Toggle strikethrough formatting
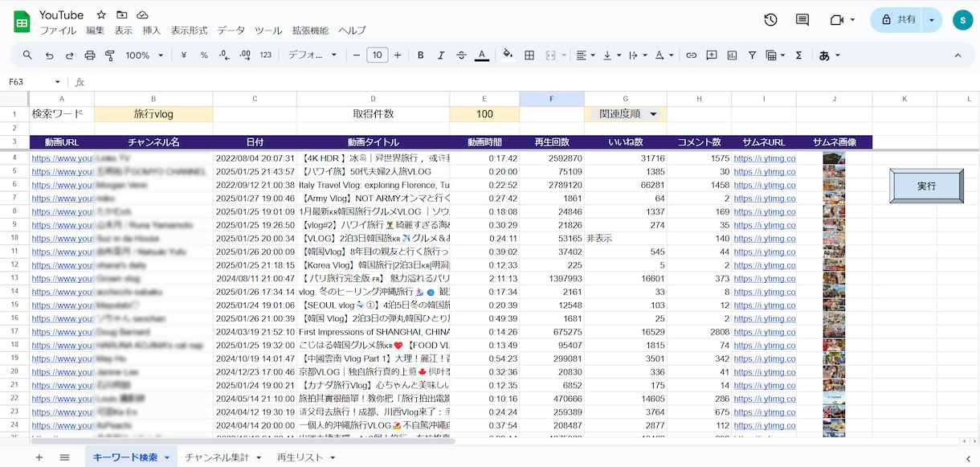 coord(461,55)
